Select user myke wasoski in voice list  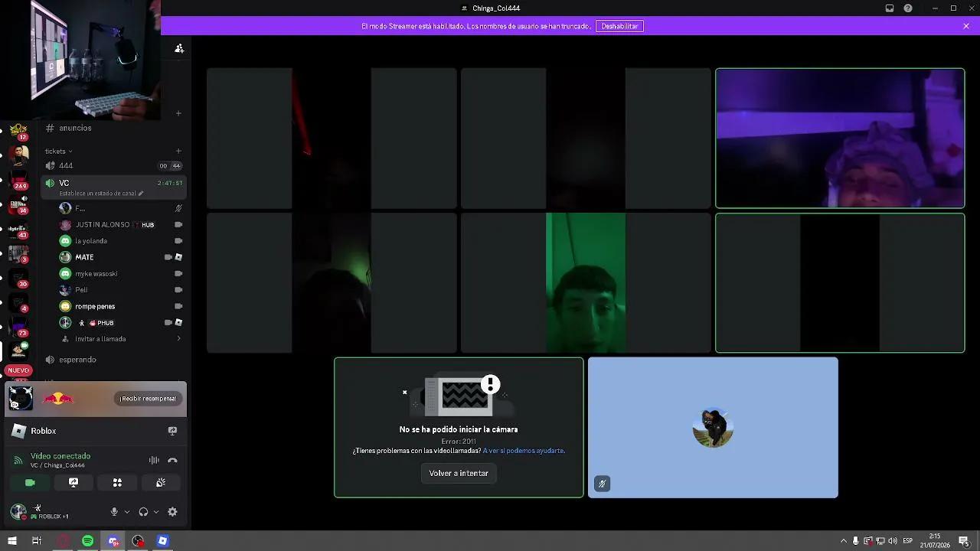click(121, 273)
